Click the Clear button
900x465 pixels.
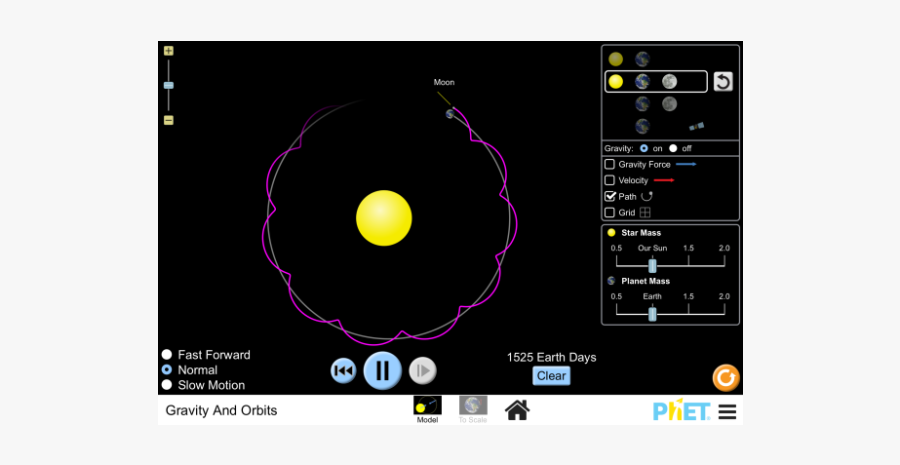coord(551,376)
